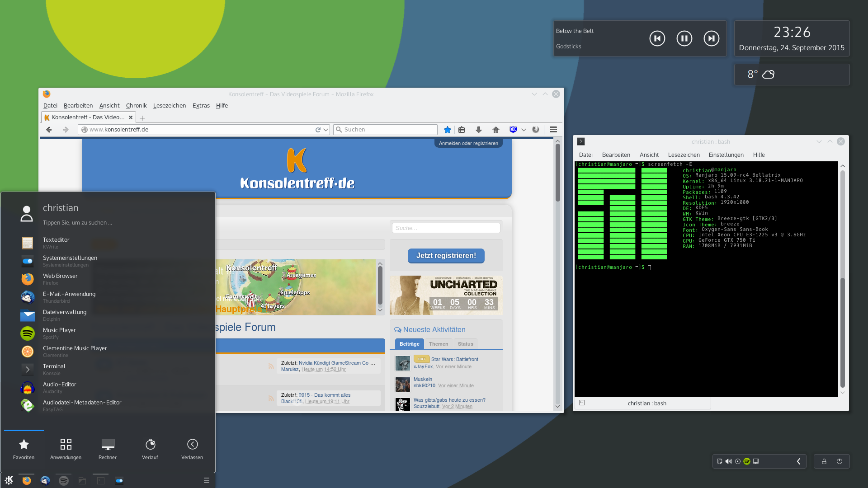Expand the system tray hidden icons

tap(798, 461)
